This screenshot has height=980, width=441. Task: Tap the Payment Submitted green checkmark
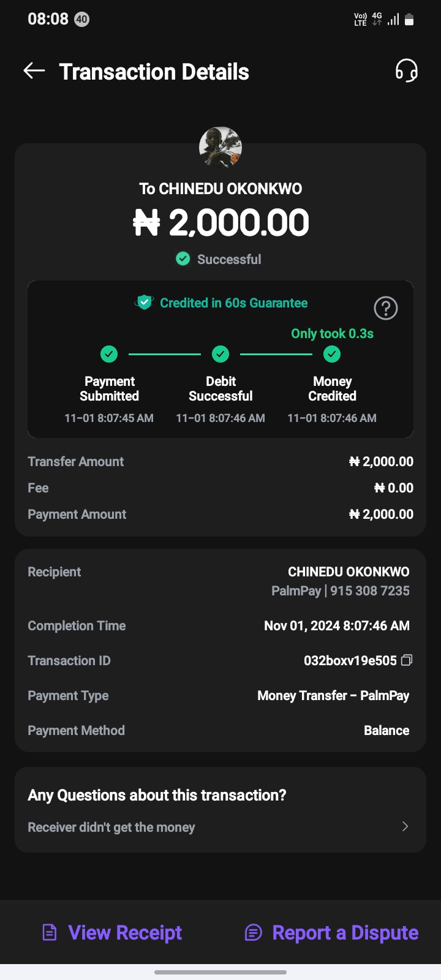pos(109,354)
